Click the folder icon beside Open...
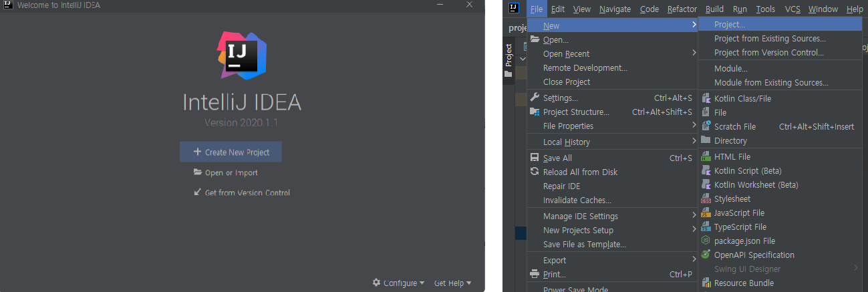Viewport: 868px width, 292px height. click(x=535, y=39)
